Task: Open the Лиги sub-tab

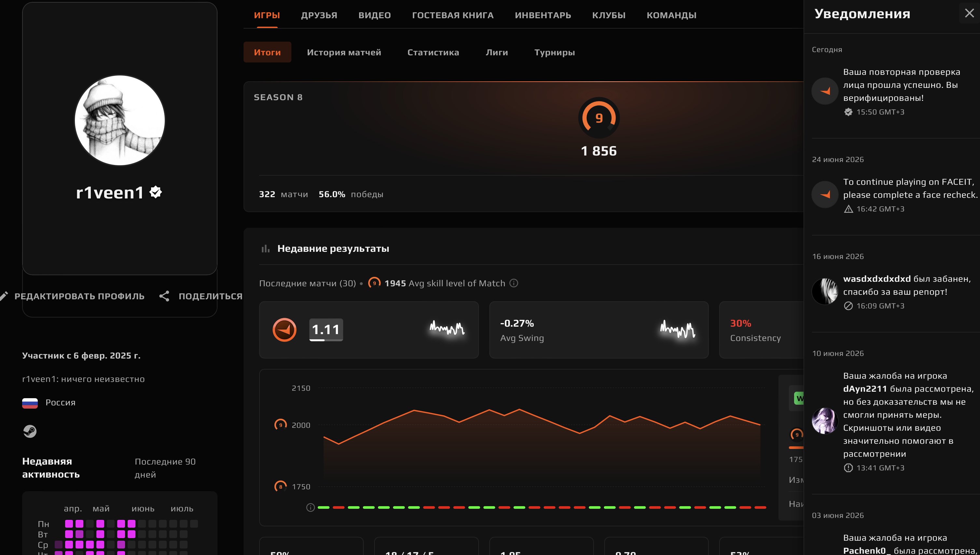Action: [x=496, y=52]
